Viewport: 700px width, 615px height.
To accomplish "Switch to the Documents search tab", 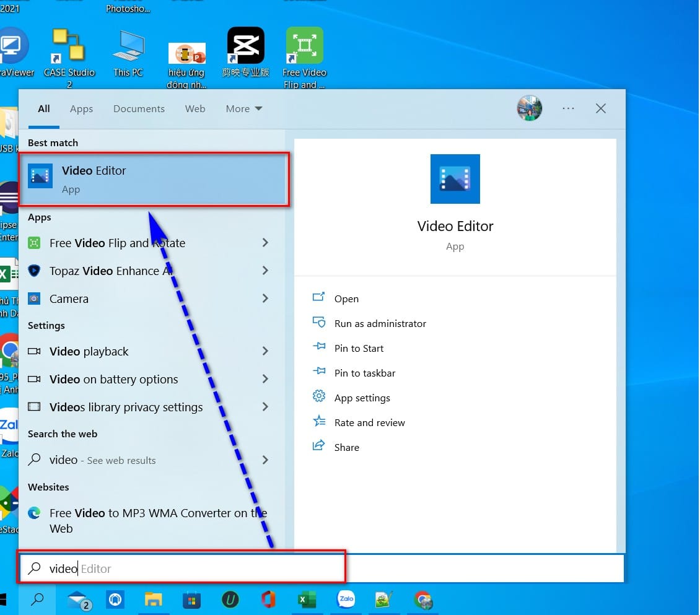I will (x=139, y=109).
